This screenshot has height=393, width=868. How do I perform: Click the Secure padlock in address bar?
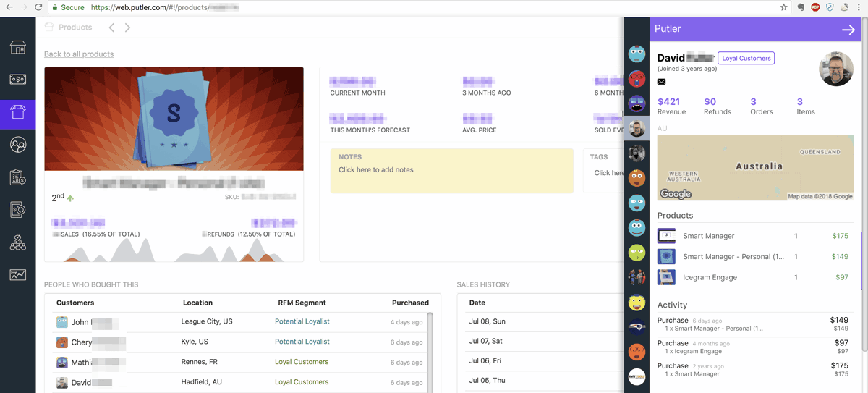[56, 7]
